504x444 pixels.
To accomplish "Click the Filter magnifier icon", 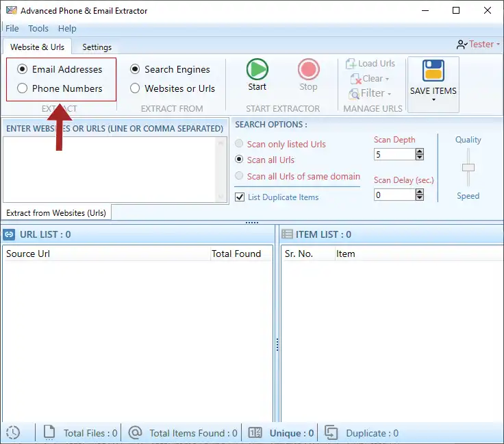I will 354,94.
